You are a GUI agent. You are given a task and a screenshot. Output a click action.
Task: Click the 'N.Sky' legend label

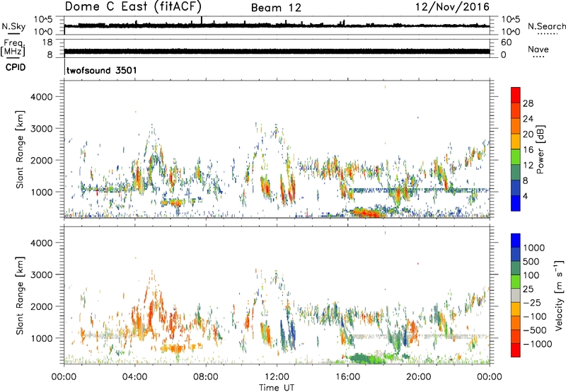pos(13,26)
